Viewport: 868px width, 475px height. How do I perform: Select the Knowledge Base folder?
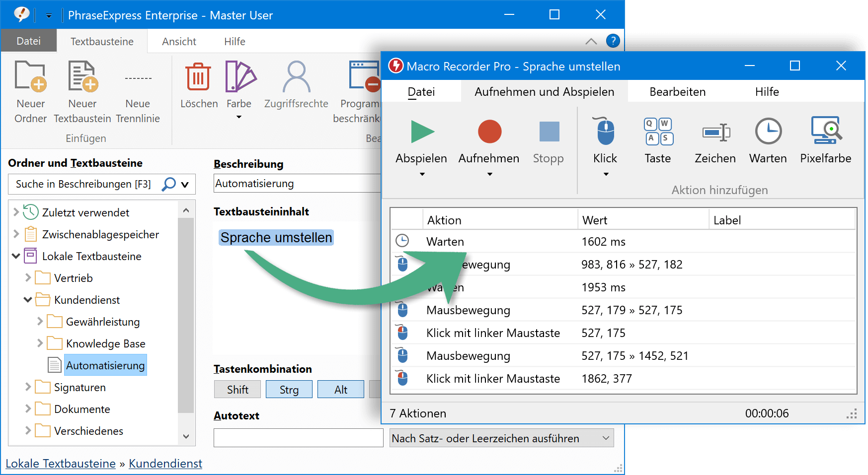pyautogui.click(x=106, y=343)
